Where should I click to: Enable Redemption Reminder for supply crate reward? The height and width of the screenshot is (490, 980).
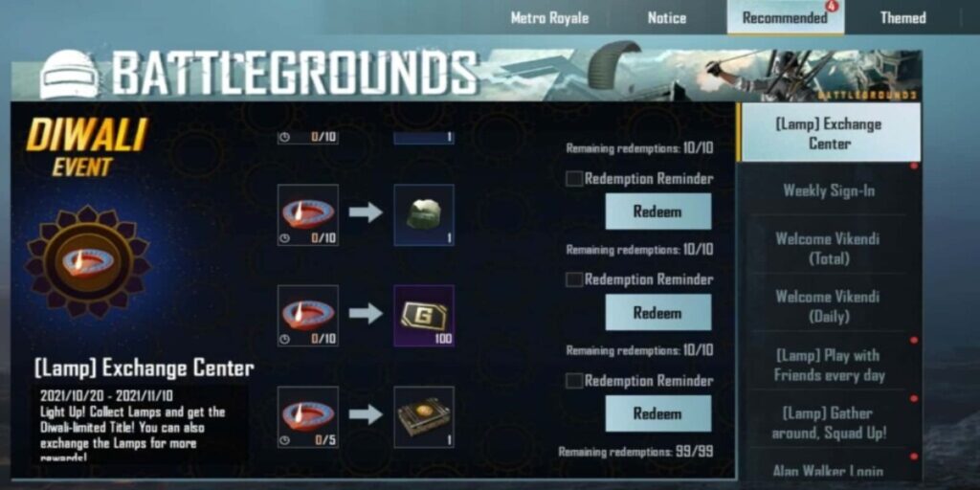(574, 381)
